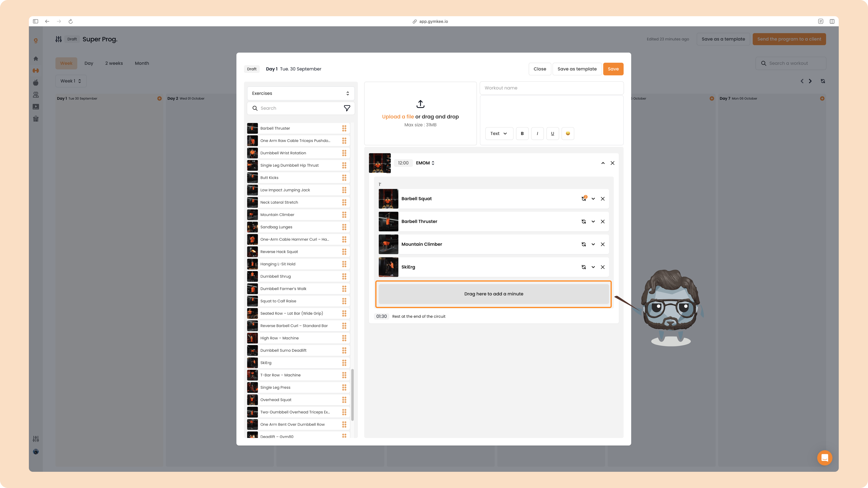Reload the browser page
Image resolution: width=868 pixels, height=488 pixels.
(70, 21)
